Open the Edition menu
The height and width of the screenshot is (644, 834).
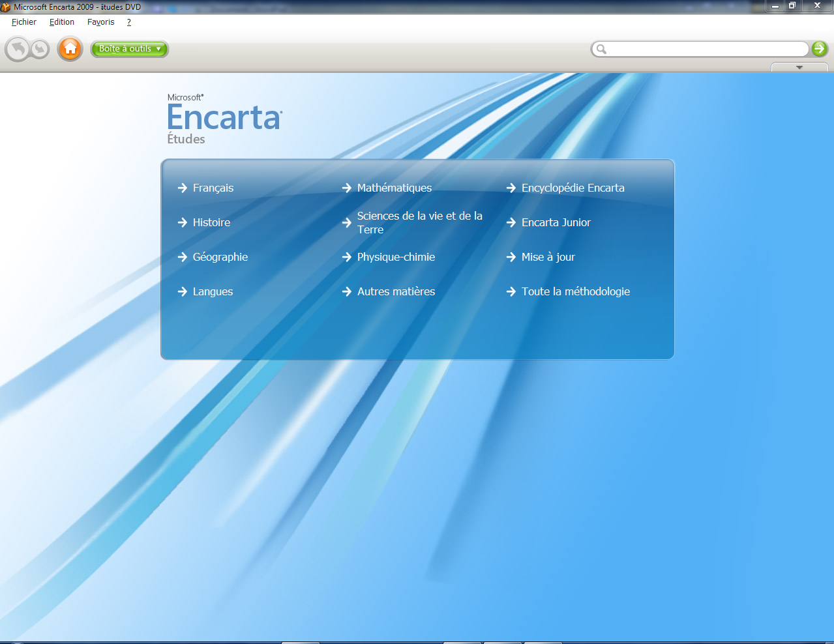click(62, 22)
